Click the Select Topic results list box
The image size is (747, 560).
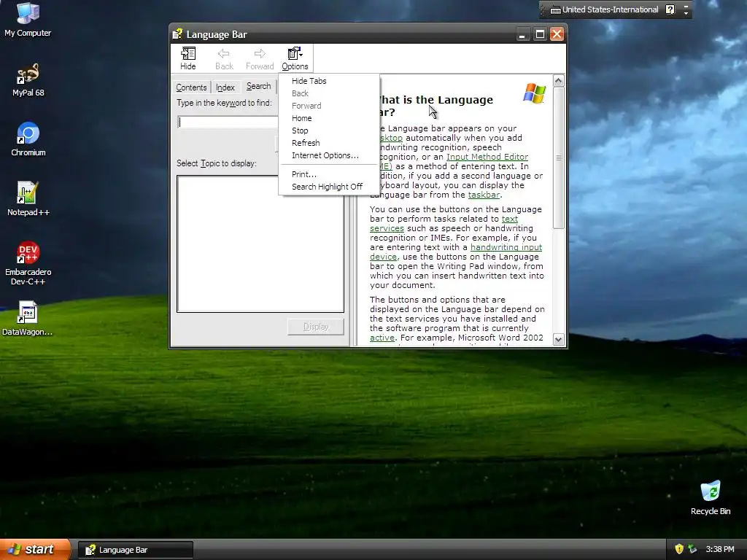260,244
